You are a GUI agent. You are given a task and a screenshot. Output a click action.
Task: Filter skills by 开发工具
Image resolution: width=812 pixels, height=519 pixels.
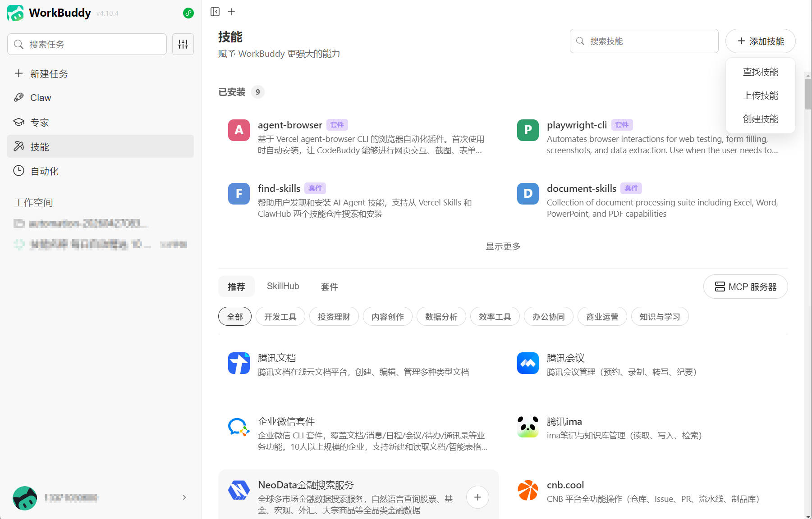pyautogui.click(x=280, y=317)
